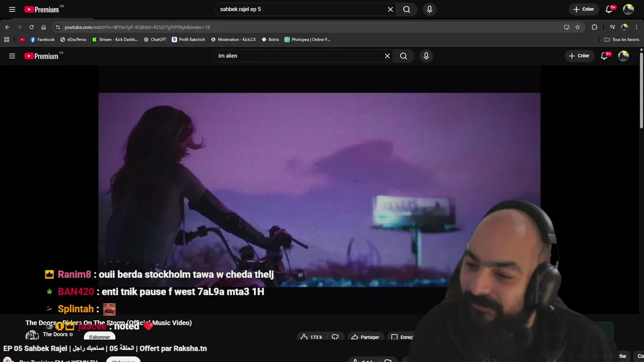
Task: Click the search magnifier beside 'im alien'
Action: click(404, 56)
